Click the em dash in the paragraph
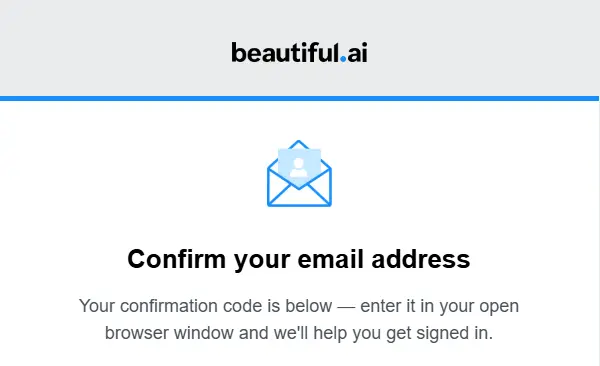600x366 pixels. 346,307
